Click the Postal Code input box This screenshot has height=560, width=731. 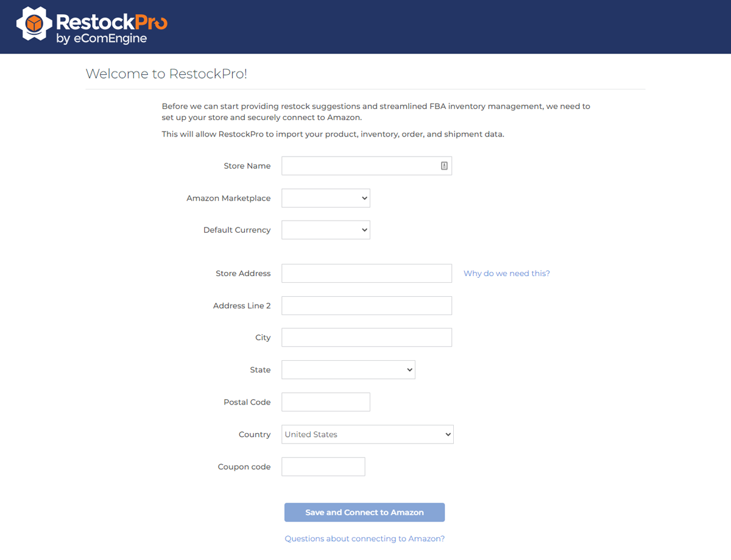326,402
